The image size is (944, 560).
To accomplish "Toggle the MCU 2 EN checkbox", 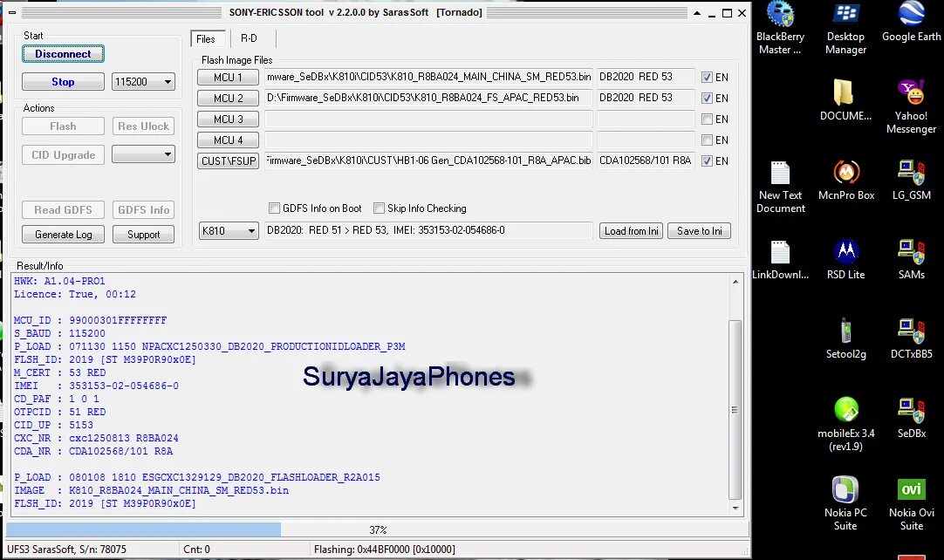I will 707,99.
